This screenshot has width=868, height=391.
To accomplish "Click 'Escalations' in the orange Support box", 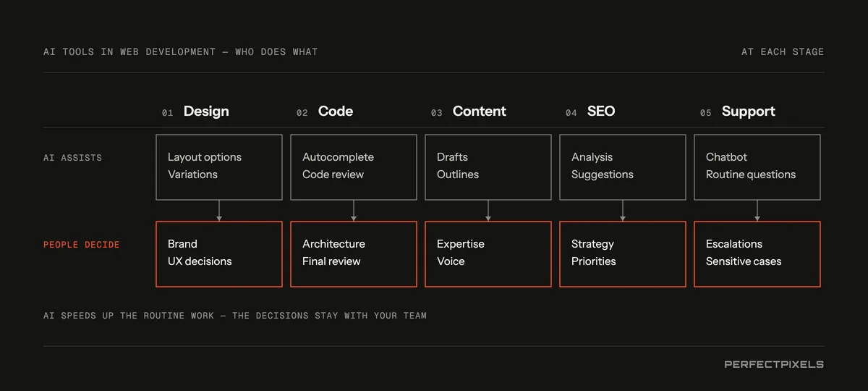I will (734, 244).
